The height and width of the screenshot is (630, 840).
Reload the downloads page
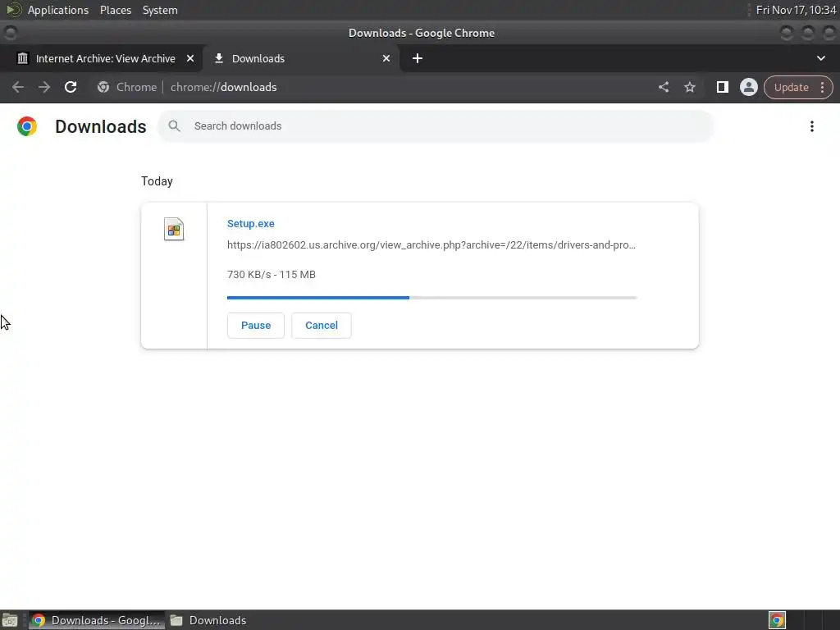pos(71,87)
